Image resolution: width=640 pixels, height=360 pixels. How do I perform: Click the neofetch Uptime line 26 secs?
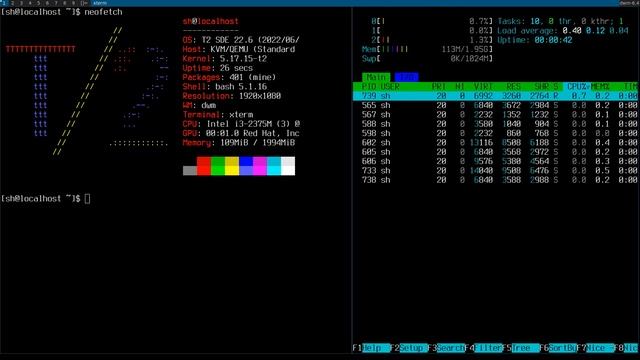(218, 68)
